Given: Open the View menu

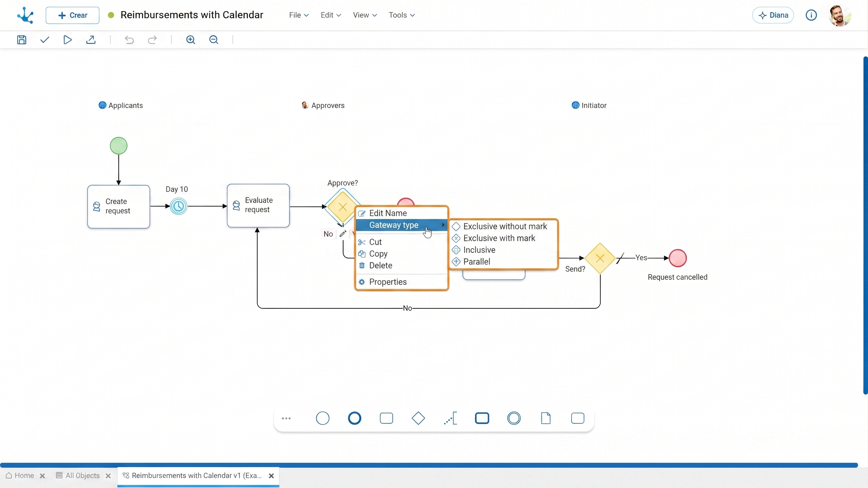Looking at the screenshot, I should click(365, 15).
